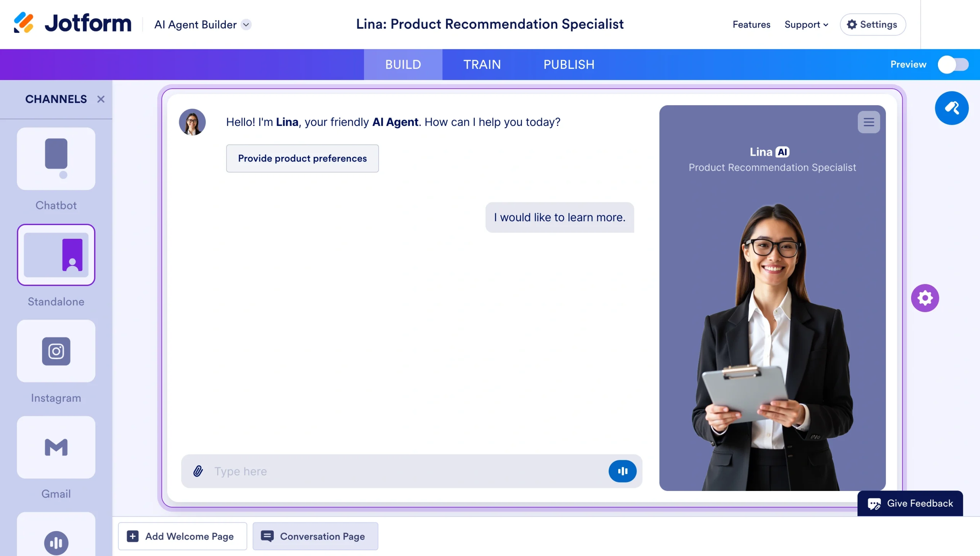Image resolution: width=980 pixels, height=556 pixels.
Task: Click the attachment paperclip icon
Action: click(x=198, y=471)
